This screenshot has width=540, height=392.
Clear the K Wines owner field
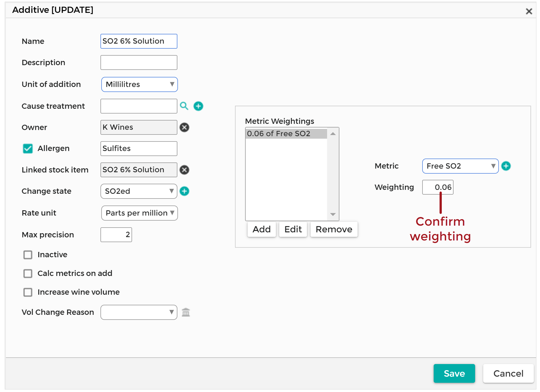coord(184,127)
